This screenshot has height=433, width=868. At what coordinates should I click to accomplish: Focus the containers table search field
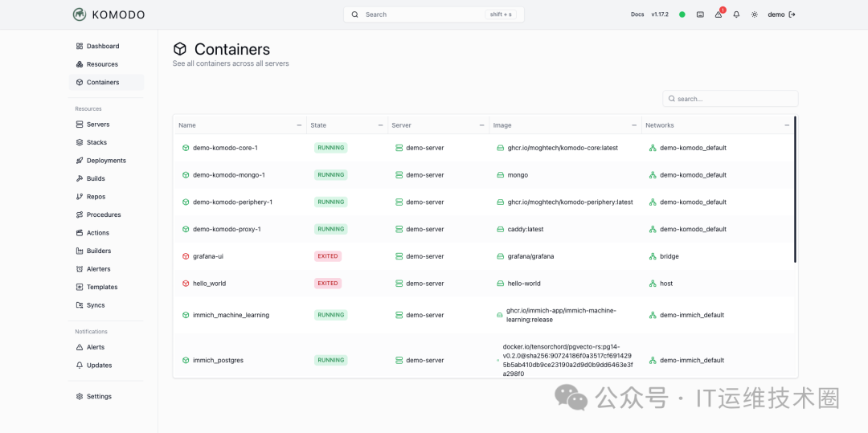coord(730,99)
